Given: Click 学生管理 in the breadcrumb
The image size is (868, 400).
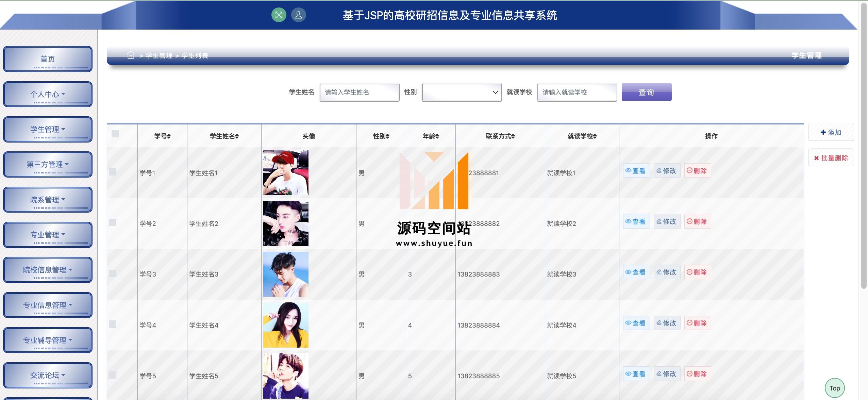Looking at the screenshot, I should 159,55.
